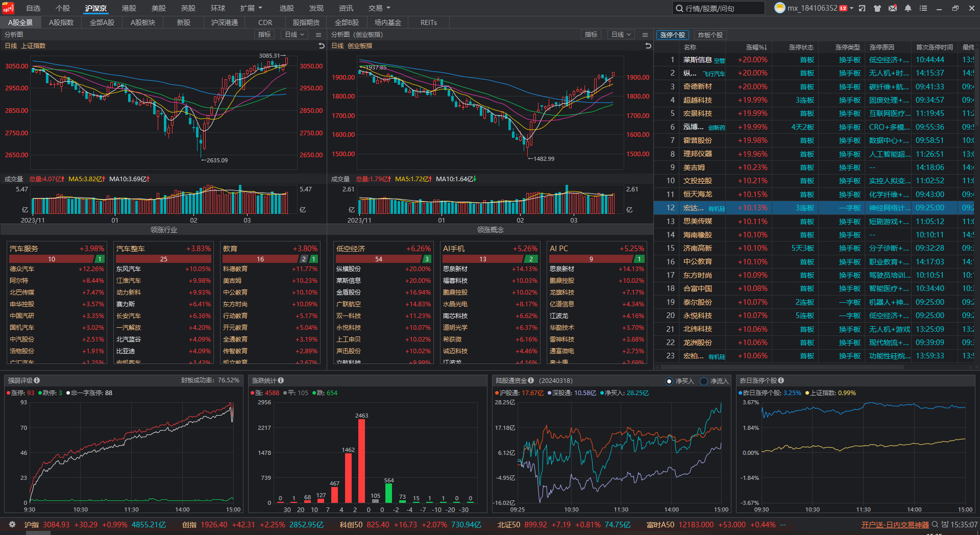Click the info icon next to 昨日涨停个股
Image resolution: width=980 pixels, height=535 pixels.
pos(781,380)
